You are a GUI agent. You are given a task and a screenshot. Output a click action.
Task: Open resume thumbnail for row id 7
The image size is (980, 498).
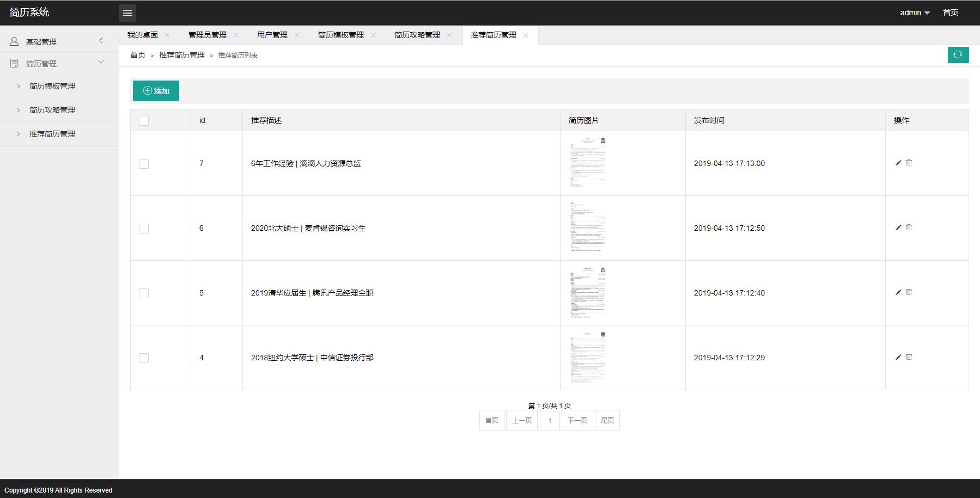tap(588, 163)
